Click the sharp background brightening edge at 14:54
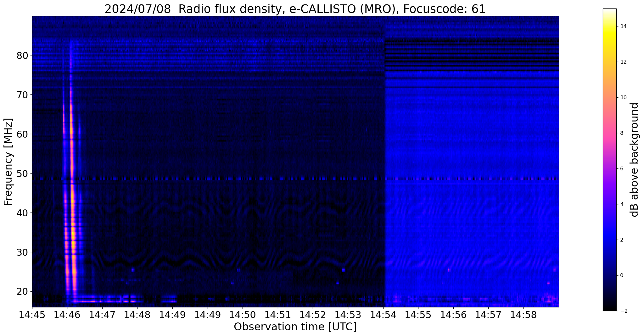The image size is (644, 336). coord(384,162)
